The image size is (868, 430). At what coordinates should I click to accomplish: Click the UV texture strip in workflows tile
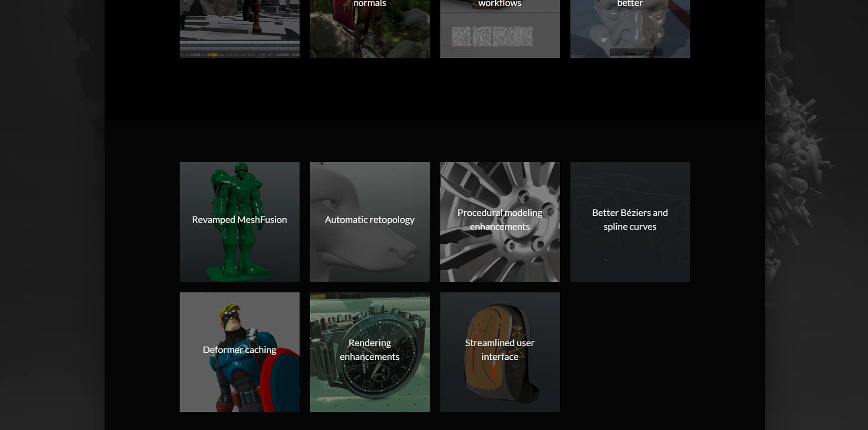pyautogui.click(x=492, y=36)
